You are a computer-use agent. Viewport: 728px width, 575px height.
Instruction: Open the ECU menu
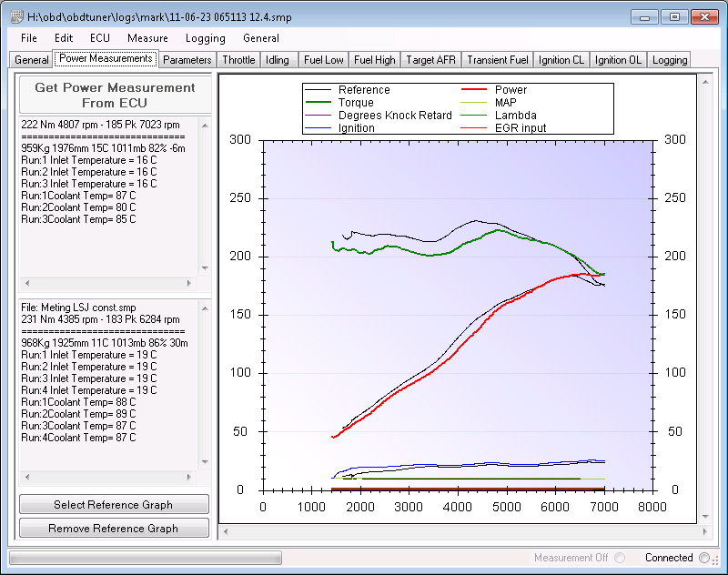tap(100, 38)
